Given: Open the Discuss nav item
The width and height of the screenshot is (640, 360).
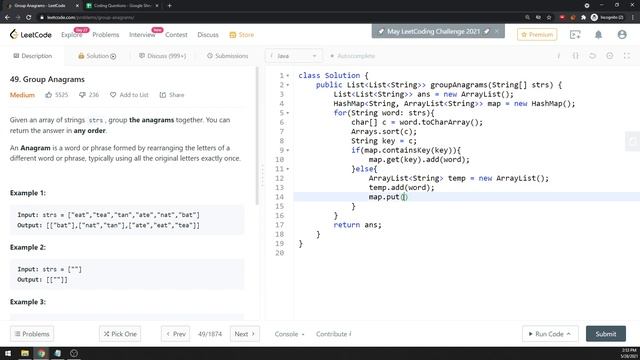Looking at the screenshot, I should (208, 35).
